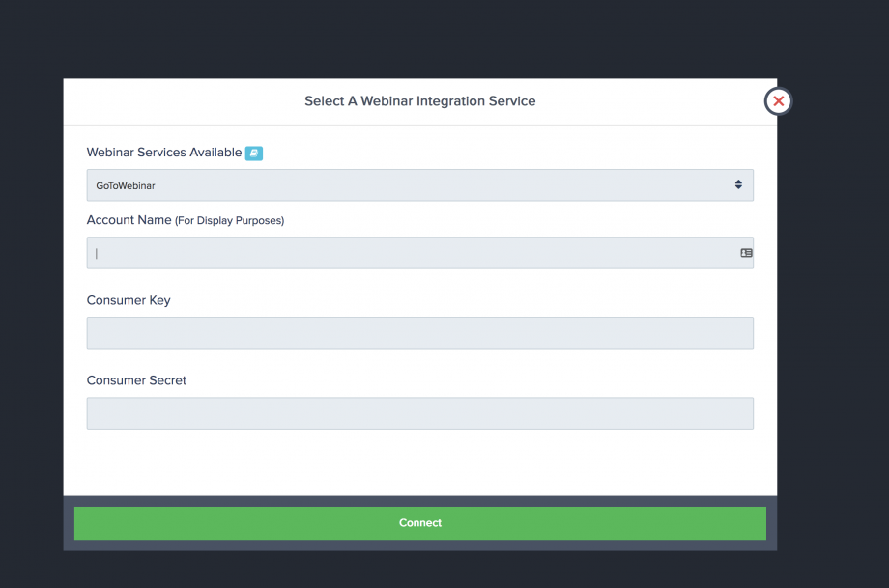Click empty white space below Consumer Secret
This screenshot has height=588, width=889.
[x=419, y=462]
